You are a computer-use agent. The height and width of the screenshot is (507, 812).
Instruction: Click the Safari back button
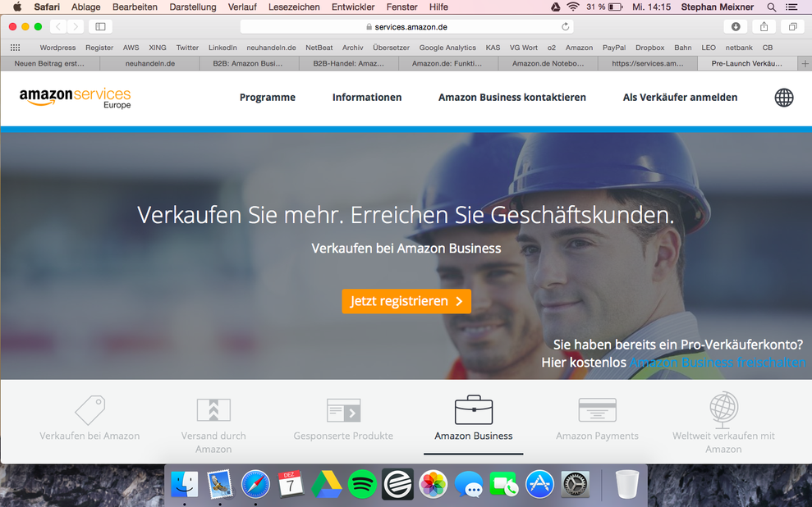pyautogui.click(x=58, y=26)
